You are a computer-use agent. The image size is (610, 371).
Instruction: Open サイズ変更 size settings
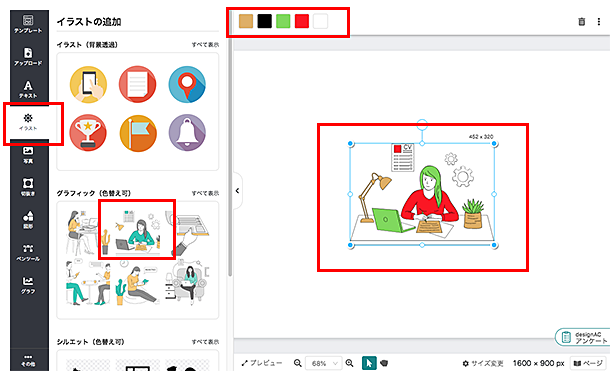(x=483, y=363)
